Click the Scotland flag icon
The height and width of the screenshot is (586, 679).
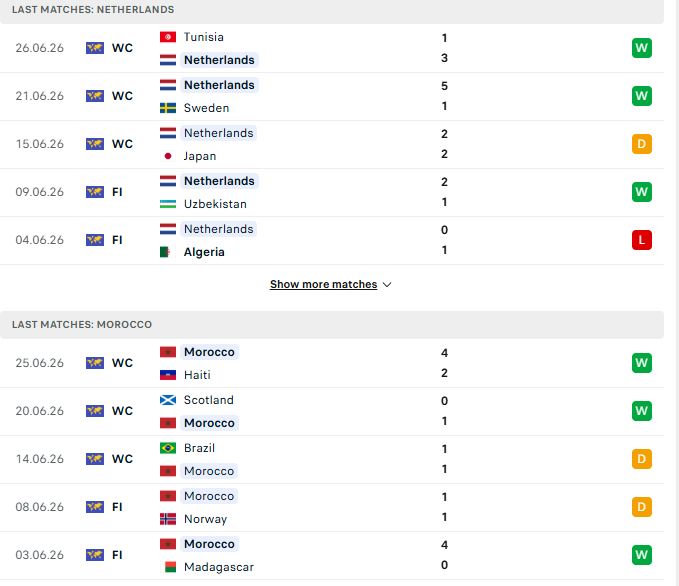(x=168, y=400)
